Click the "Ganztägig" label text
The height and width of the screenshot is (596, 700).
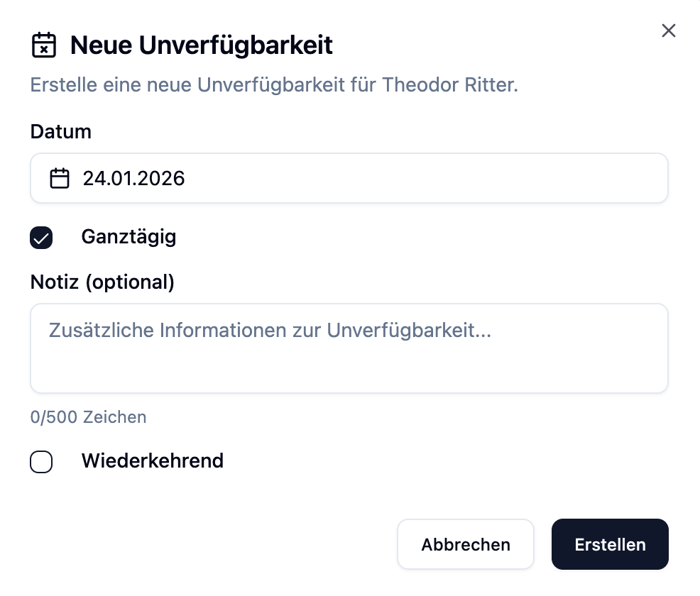(x=128, y=236)
